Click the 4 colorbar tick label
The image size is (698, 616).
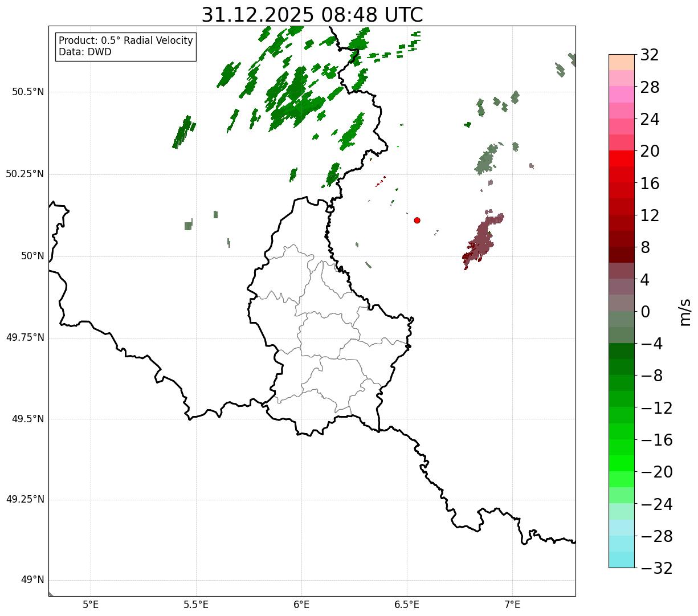pyautogui.click(x=645, y=280)
